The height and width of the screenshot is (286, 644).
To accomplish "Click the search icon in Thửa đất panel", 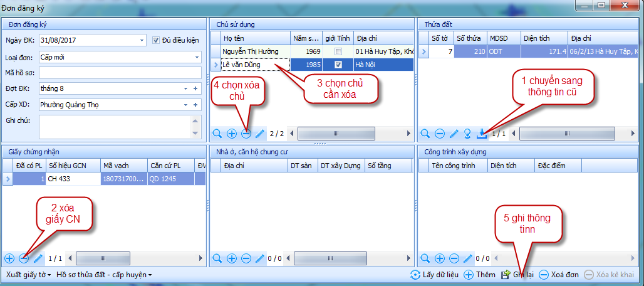I will pos(425,134).
